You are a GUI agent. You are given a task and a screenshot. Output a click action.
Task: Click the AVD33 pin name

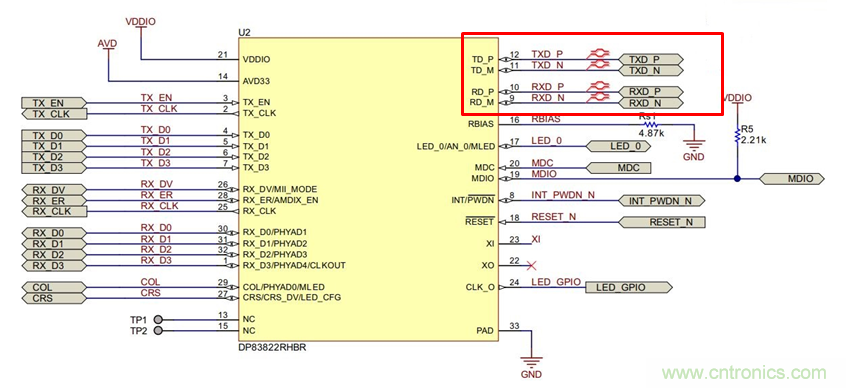(x=256, y=81)
